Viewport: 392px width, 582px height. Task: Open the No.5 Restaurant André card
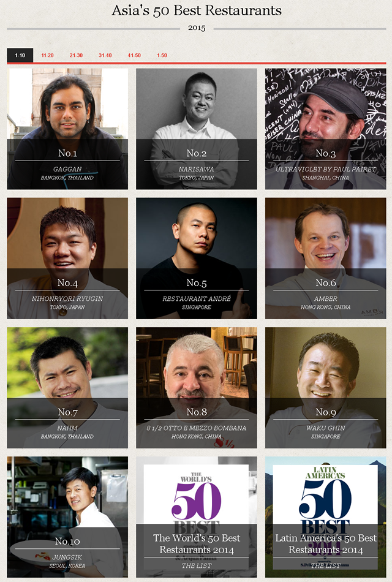point(197,259)
